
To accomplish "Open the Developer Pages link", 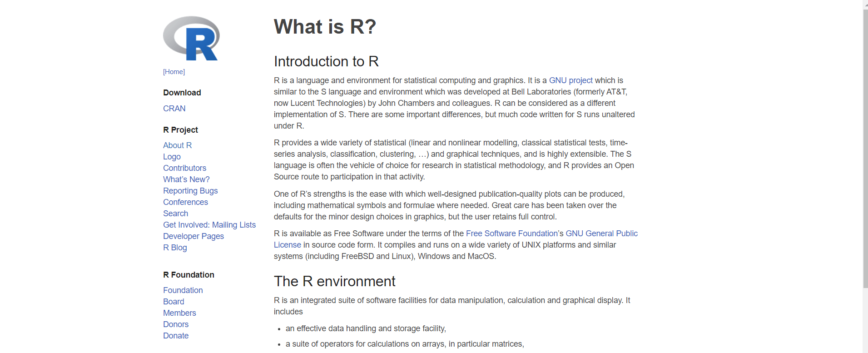I will [x=193, y=236].
